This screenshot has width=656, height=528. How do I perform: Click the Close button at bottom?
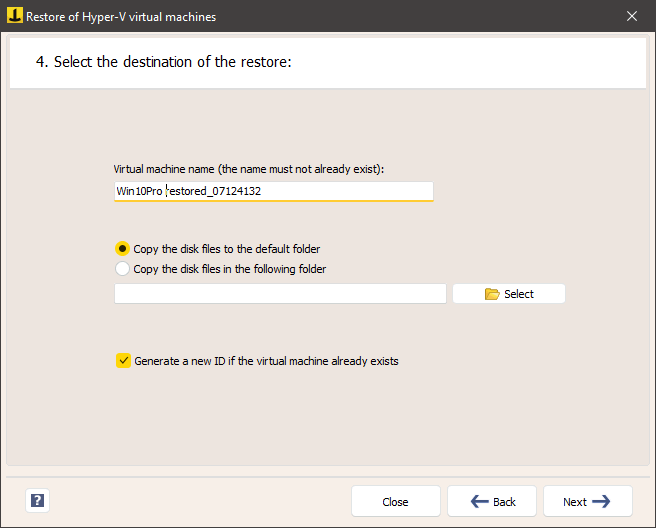[x=396, y=501]
